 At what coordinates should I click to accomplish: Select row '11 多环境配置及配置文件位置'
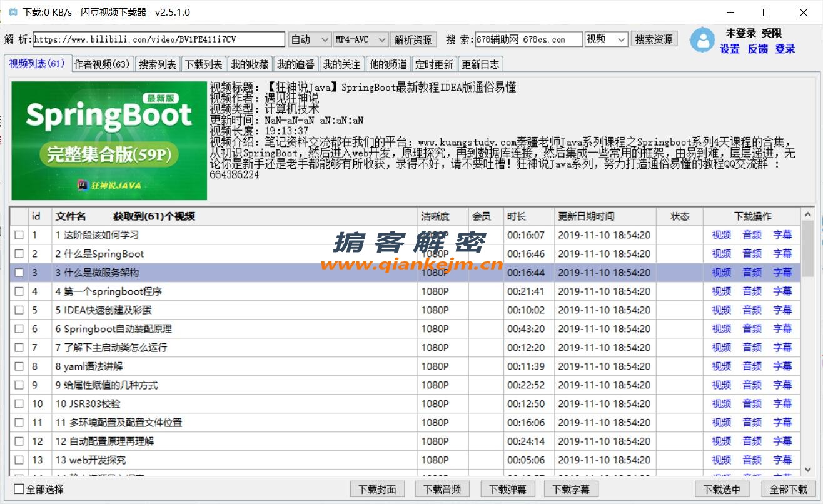click(x=405, y=423)
